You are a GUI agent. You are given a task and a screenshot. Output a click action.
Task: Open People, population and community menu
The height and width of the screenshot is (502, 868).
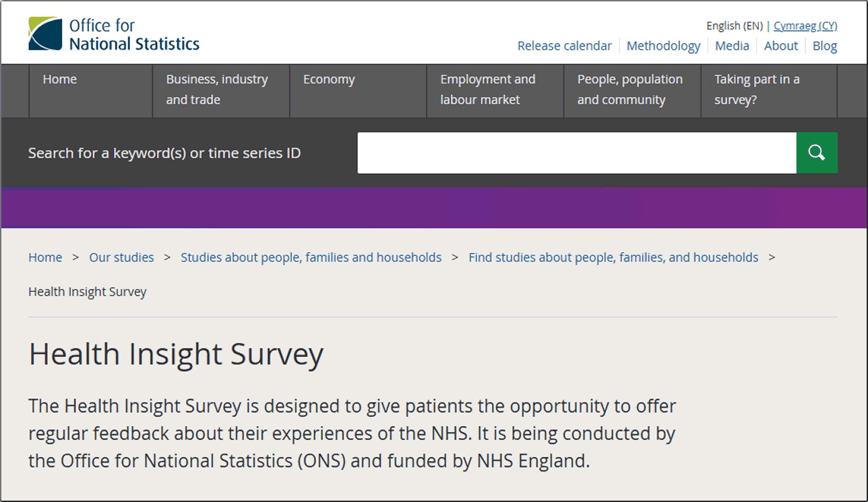pyautogui.click(x=629, y=90)
